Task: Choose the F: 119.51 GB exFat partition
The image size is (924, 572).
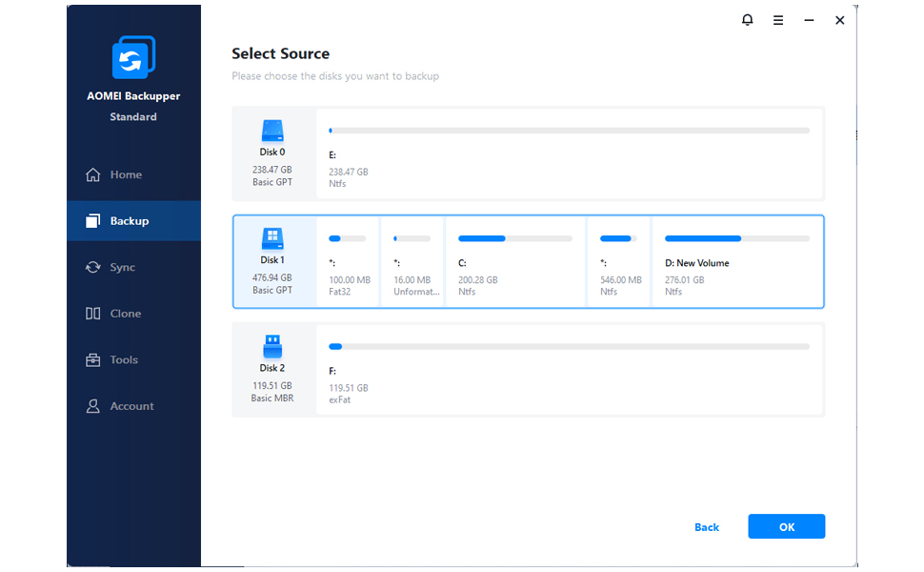Action: [x=569, y=369]
